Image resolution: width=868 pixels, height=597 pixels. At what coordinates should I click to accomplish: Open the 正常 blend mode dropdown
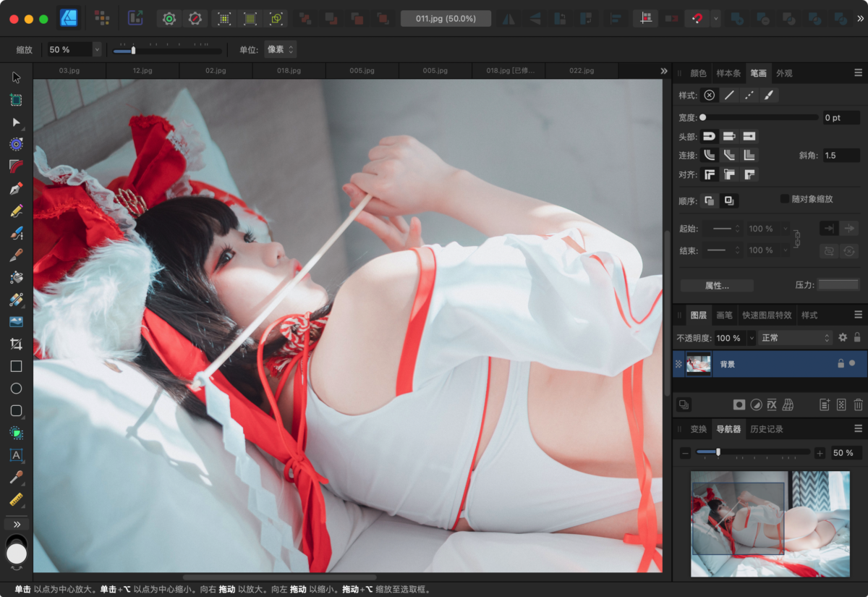(x=795, y=338)
